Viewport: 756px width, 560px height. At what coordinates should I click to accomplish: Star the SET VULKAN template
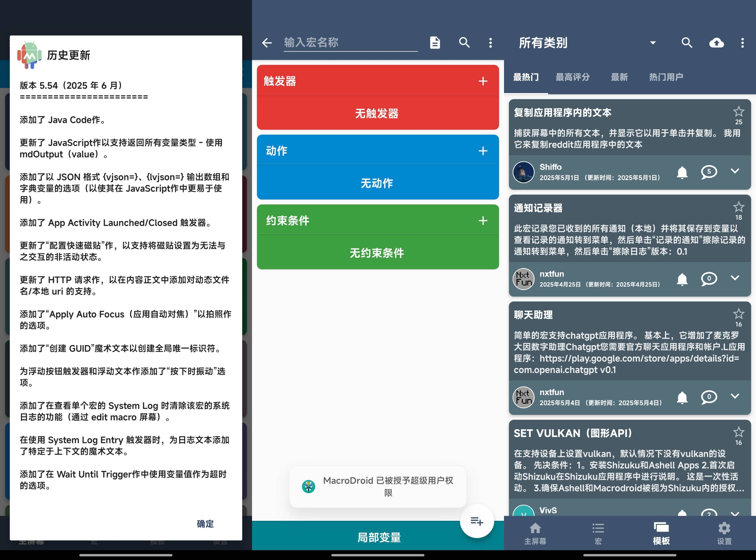[738, 432]
